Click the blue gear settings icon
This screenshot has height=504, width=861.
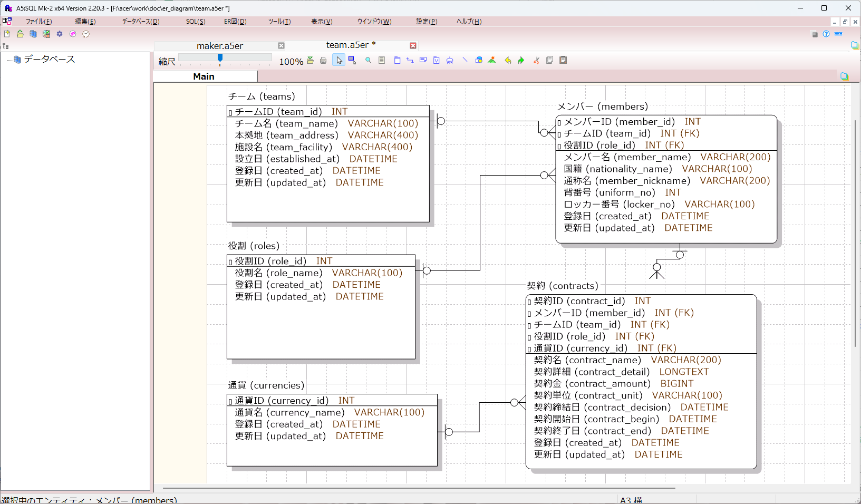click(60, 34)
